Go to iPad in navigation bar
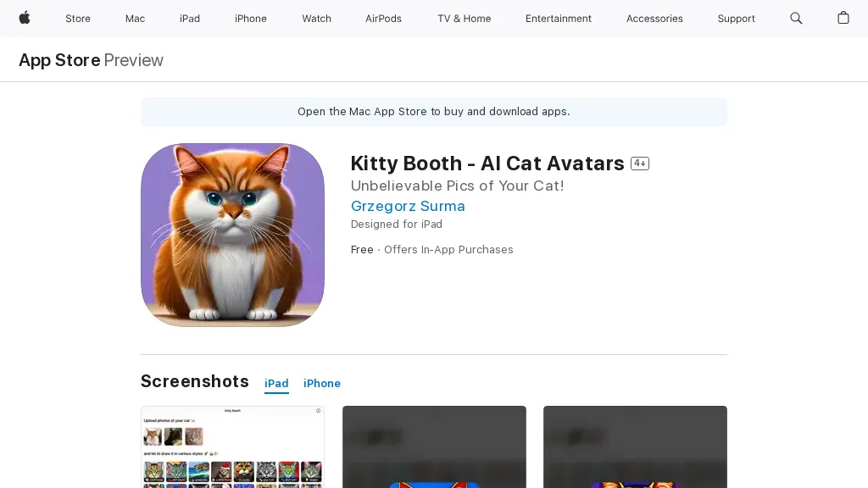The height and width of the screenshot is (488, 868). point(190,19)
